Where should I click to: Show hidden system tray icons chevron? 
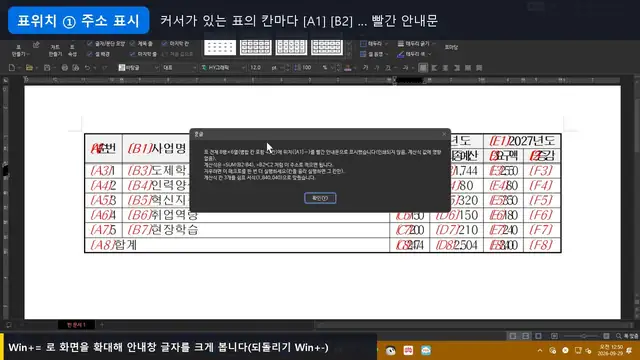click(540, 351)
